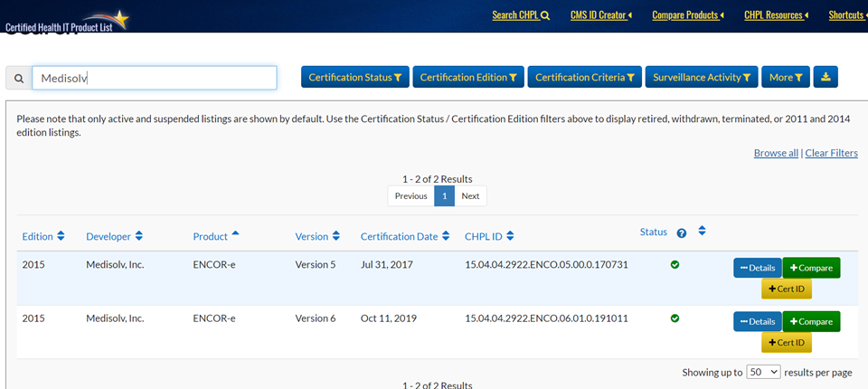868x389 pixels.
Task: Click the Oct 11, 2019 certification date
Action: click(x=389, y=318)
